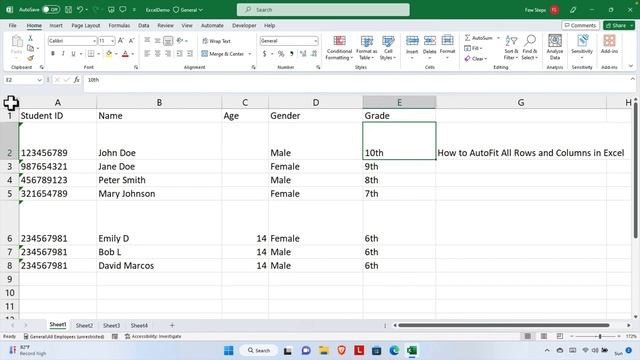
Task: Switch to the Insert ribbon tab
Action: pos(56,26)
